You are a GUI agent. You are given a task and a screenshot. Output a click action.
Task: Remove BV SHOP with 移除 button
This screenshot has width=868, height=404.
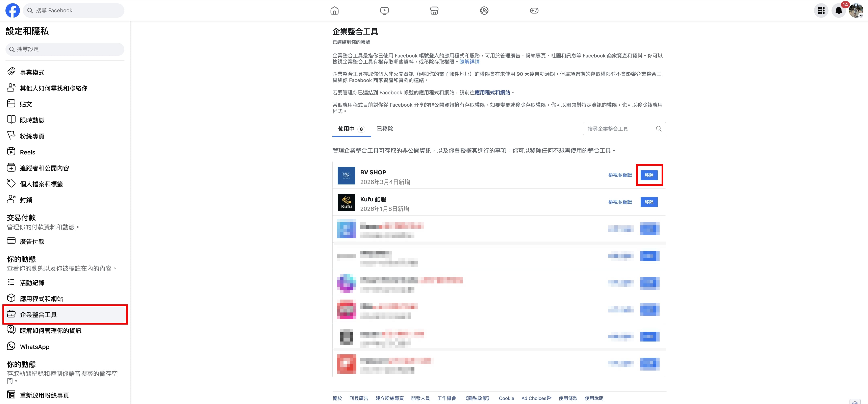(649, 175)
